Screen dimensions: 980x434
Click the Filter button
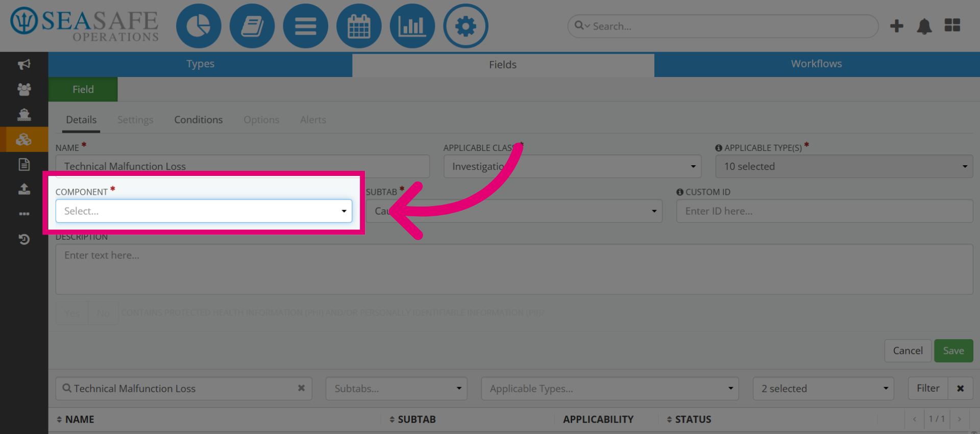pos(928,389)
